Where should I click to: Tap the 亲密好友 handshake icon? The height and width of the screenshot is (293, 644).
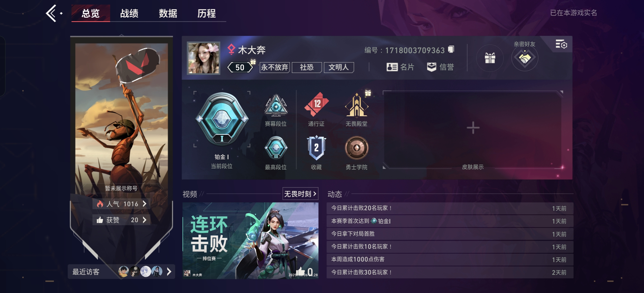(525, 58)
